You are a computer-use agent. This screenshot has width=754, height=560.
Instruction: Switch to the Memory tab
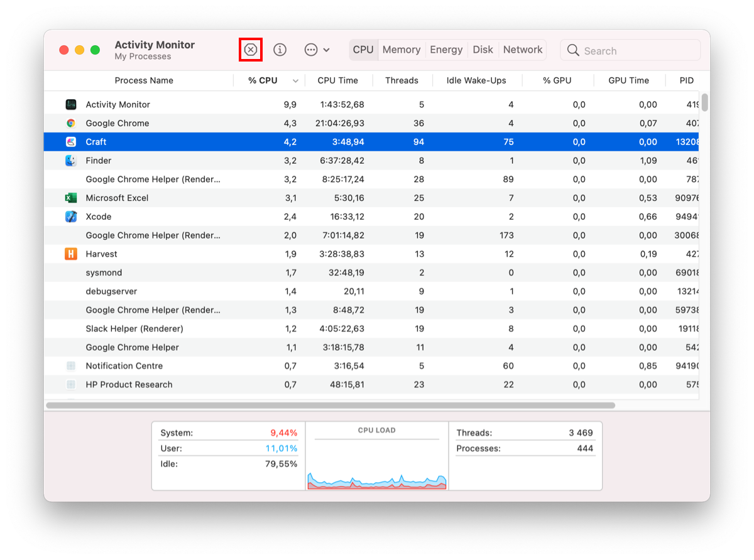pyautogui.click(x=402, y=49)
